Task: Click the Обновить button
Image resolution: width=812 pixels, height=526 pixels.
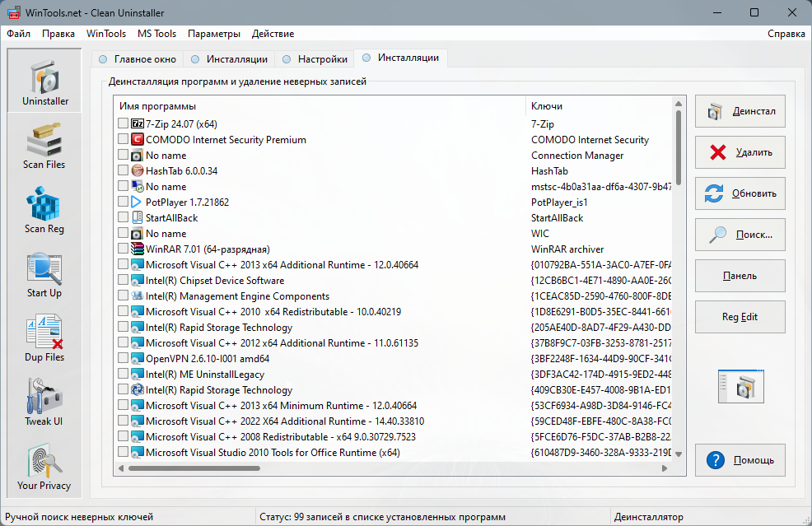Action: [x=740, y=193]
